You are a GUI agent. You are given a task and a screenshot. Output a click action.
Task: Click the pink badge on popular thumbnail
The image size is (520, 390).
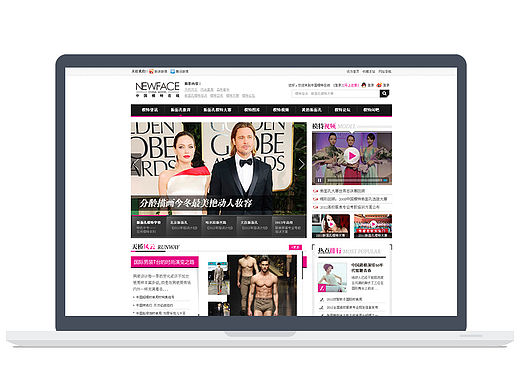coord(322,288)
